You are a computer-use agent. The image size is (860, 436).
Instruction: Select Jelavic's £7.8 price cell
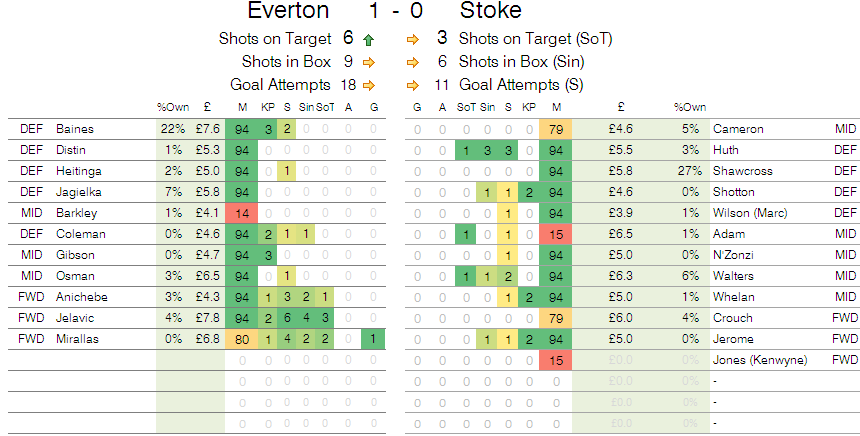[x=208, y=319]
